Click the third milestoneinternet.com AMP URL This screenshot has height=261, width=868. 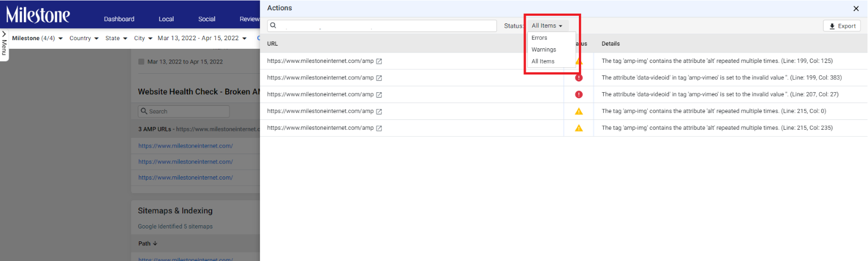(186, 177)
